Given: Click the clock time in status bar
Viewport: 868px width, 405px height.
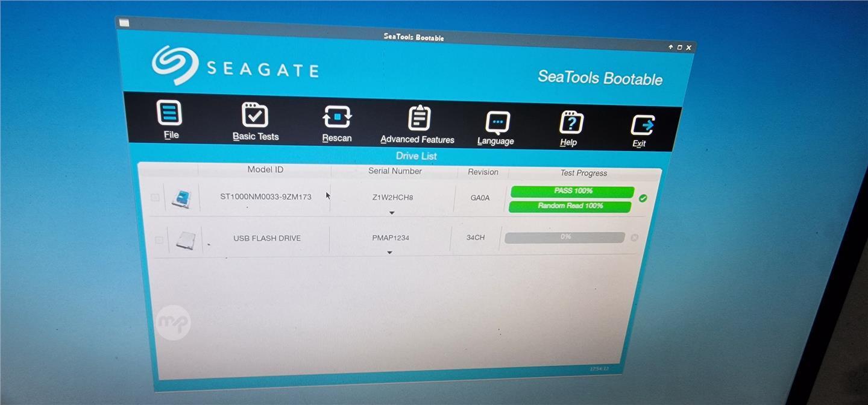Looking at the screenshot, I should (599, 368).
